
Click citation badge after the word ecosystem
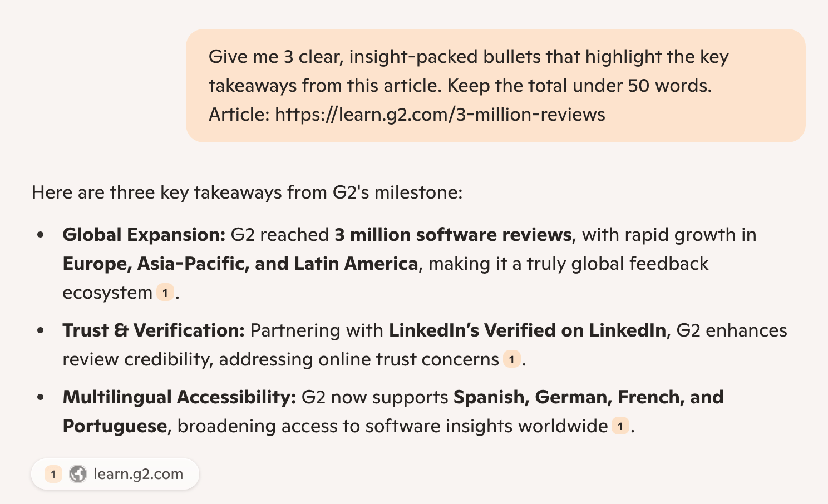pos(165,293)
